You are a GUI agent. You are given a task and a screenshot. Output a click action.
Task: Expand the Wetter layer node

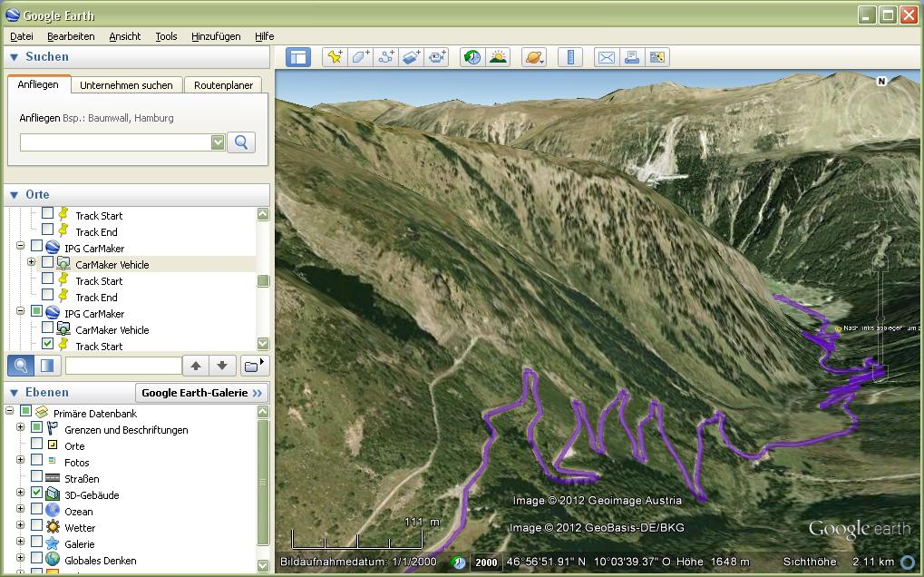(21, 524)
